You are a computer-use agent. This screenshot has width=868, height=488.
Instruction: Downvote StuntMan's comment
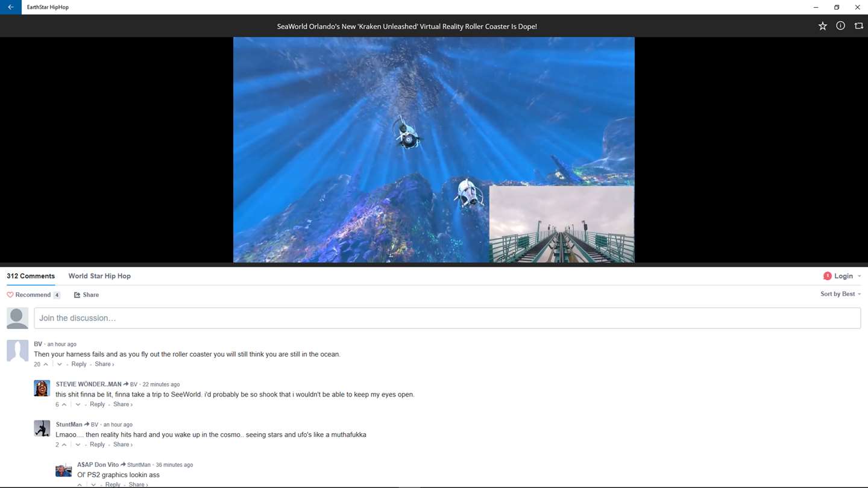pyautogui.click(x=78, y=445)
